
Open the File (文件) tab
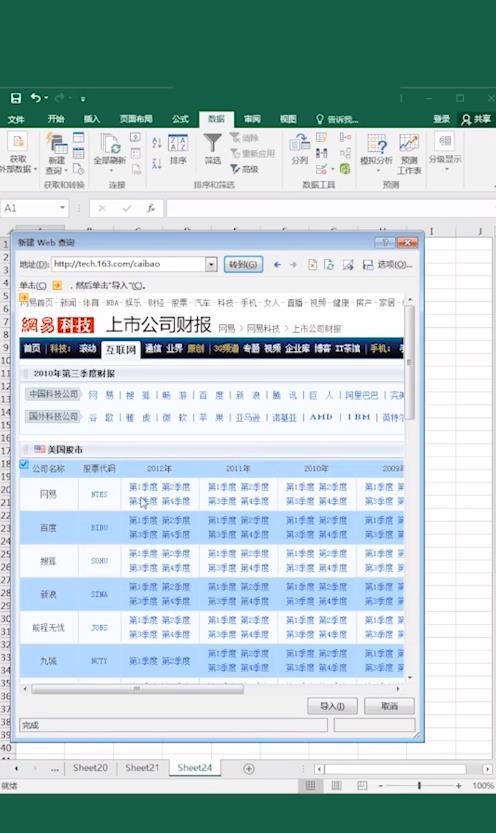click(x=16, y=119)
